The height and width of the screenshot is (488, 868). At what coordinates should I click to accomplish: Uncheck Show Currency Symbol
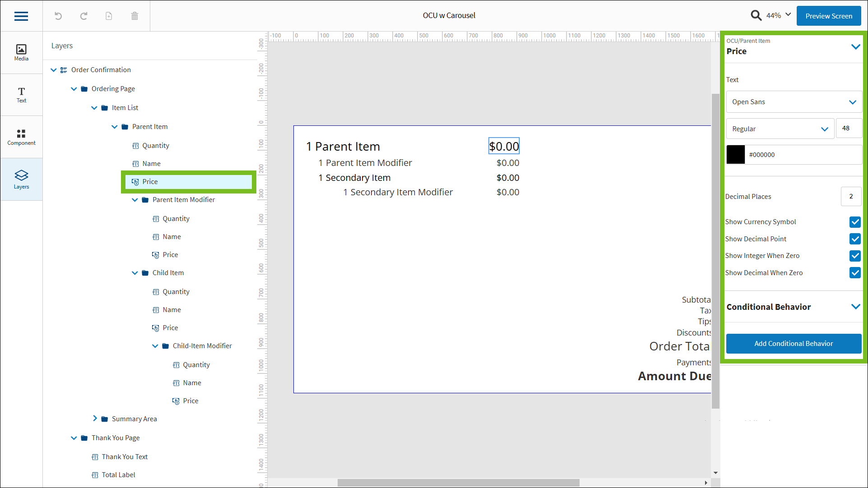(855, 222)
